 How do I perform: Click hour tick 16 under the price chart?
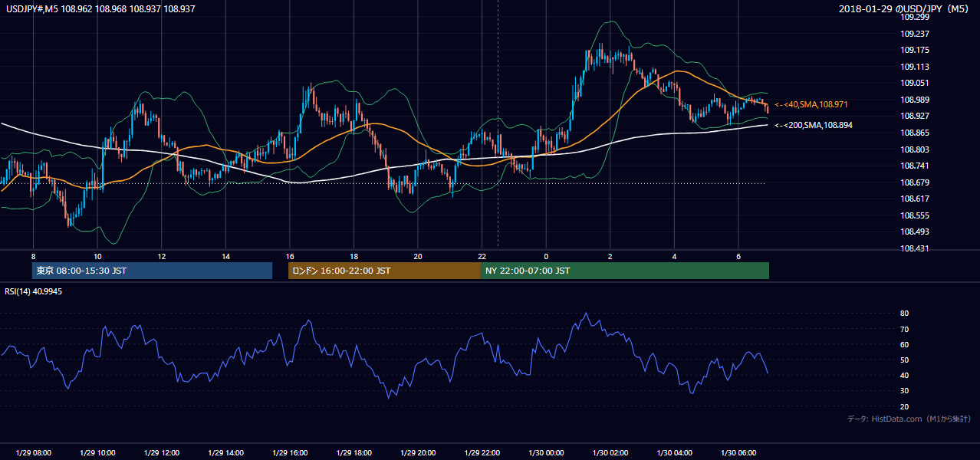click(x=290, y=256)
